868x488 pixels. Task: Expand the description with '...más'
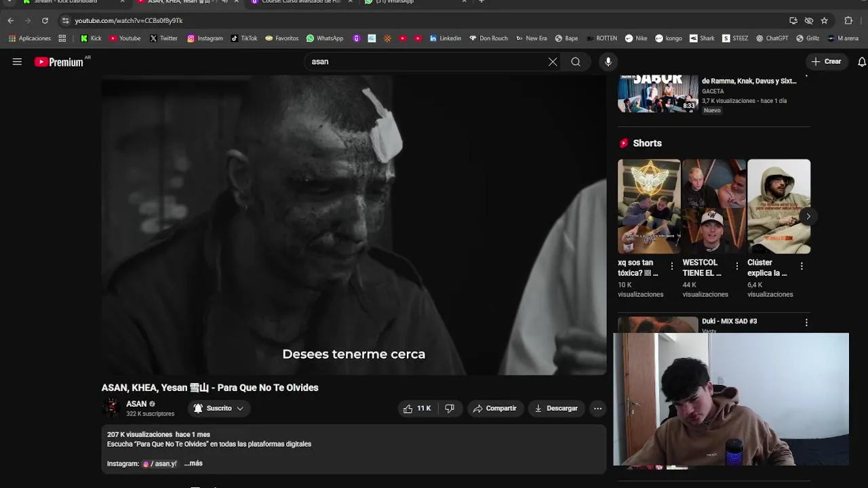coord(193,464)
